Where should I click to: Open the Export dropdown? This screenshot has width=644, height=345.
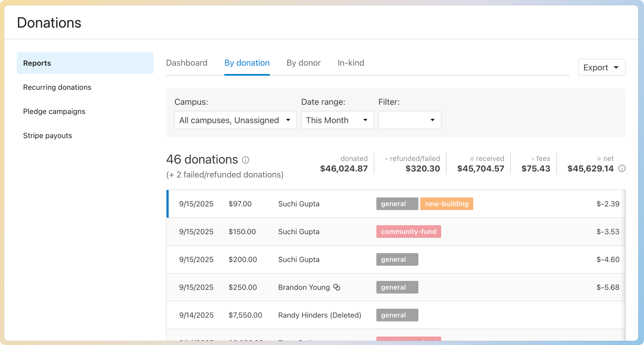(601, 67)
